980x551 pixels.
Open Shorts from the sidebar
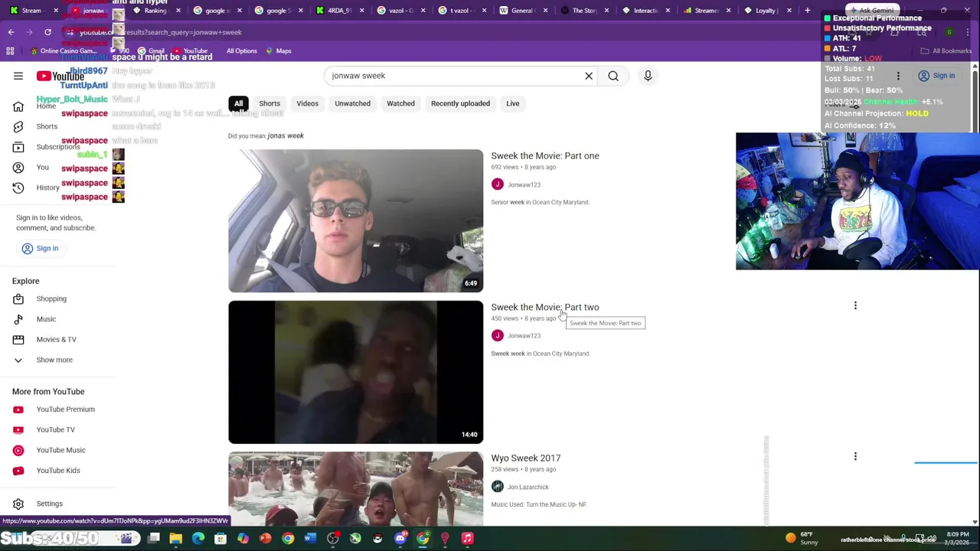(47, 126)
